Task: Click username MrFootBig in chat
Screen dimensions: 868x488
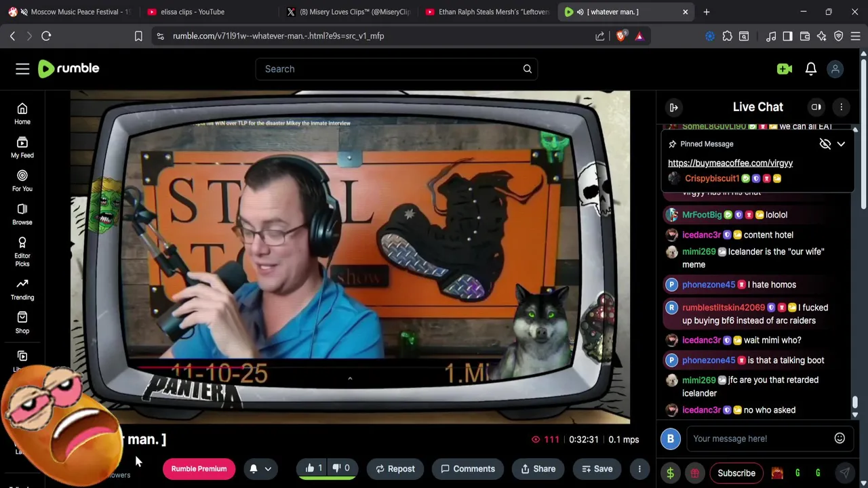Action: tap(702, 215)
